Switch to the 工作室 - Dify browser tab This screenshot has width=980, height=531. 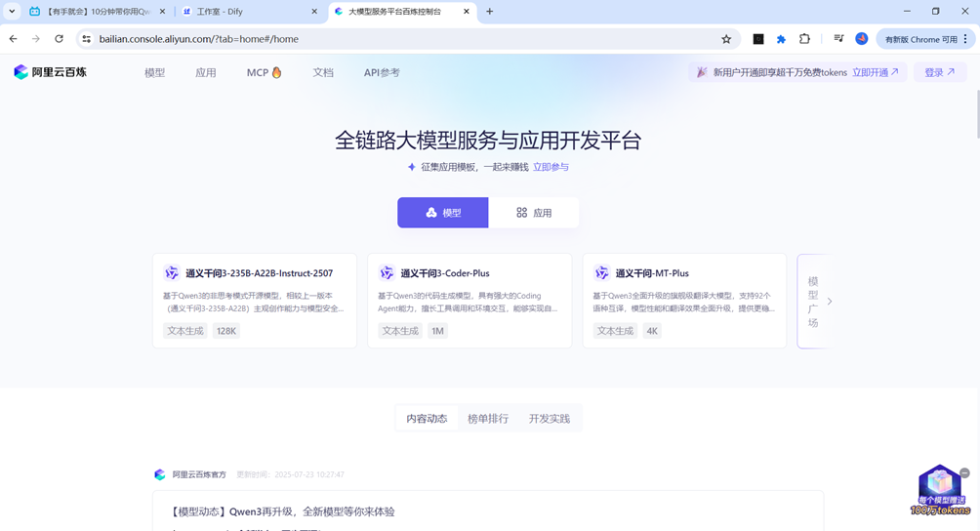click(x=250, y=12)
